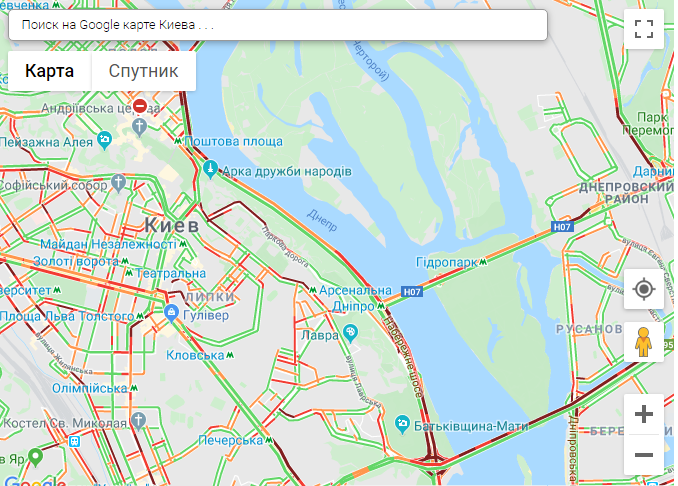Focus the Киев map search field
This screenshot has width=678, height=486.
[278, 25]
